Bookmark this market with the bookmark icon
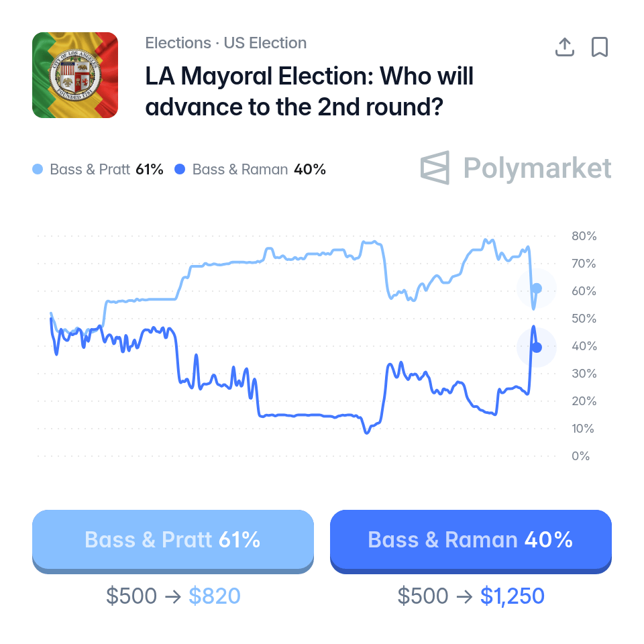This screenshot has height=644, width=644. pyautogui.click(x=600, y=47)
